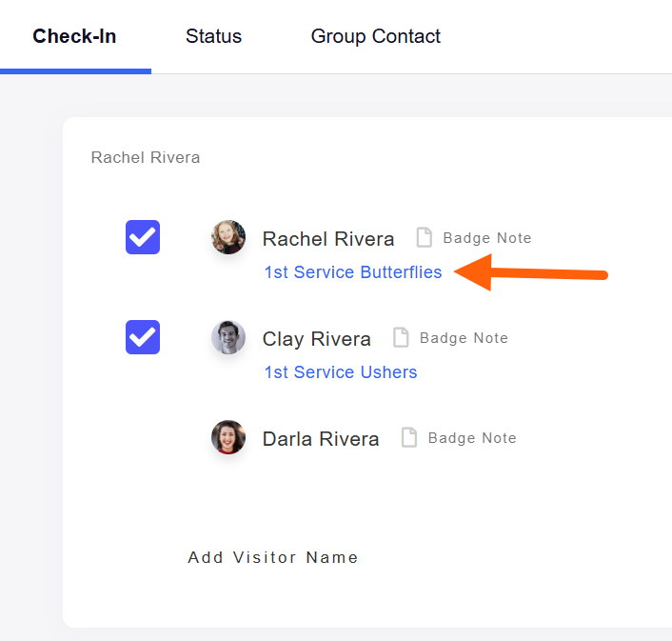Image resolution: width=672 pixels, height=641 pixels.
Task: Click Clay Rivera's name in the list
Action: click(x=316, y=339)
